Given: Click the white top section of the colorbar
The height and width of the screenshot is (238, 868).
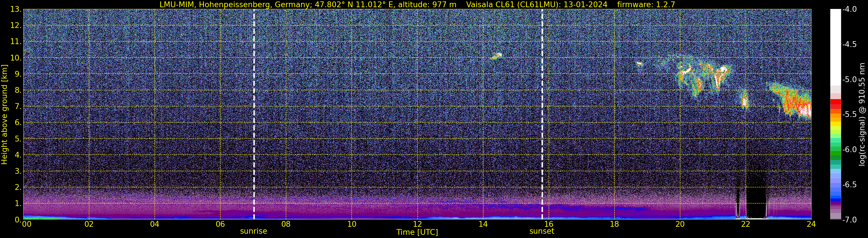Looking at the screenshot, I should 836,47.
